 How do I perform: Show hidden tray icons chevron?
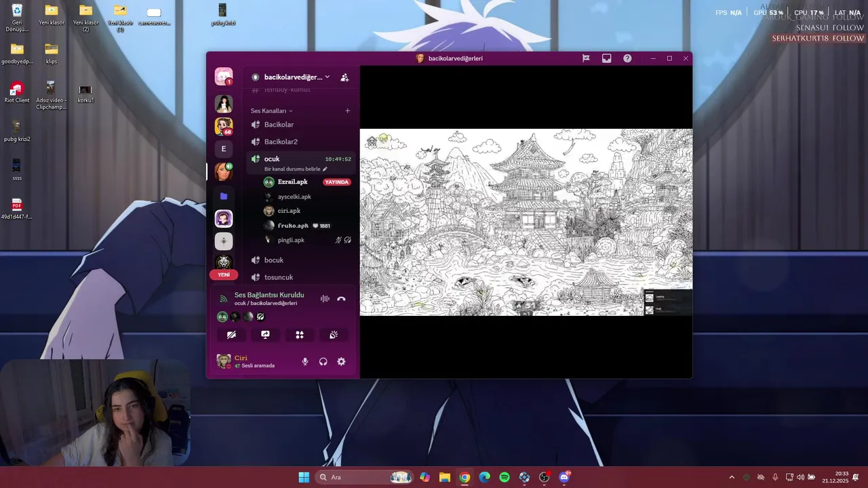click(732, 477)
